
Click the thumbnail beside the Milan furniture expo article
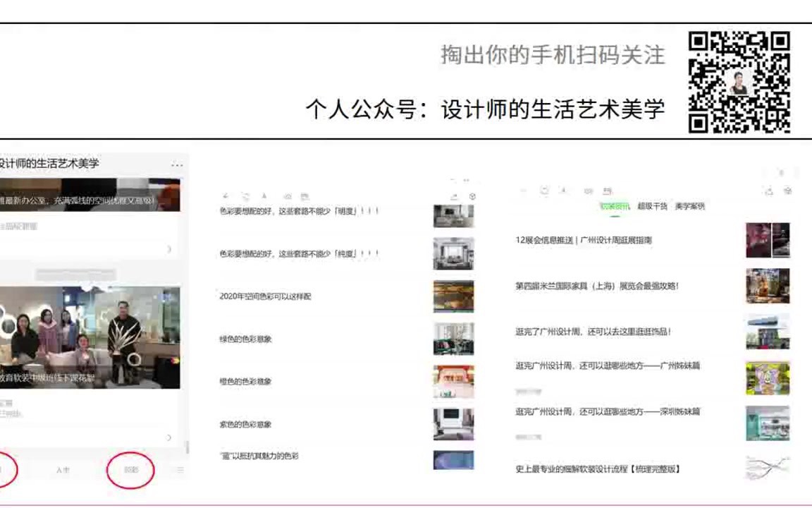pyautogui.click(x=768, y=286)
